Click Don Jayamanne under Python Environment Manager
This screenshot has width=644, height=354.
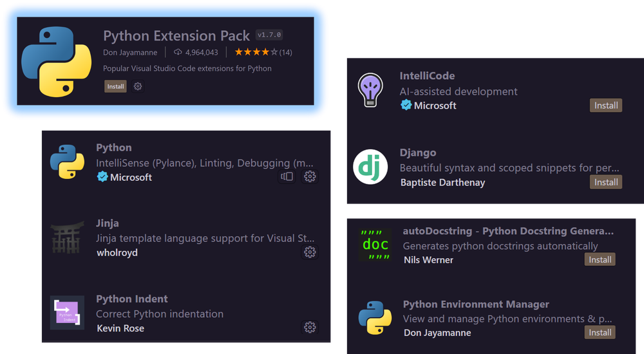(x=437, y=333)
